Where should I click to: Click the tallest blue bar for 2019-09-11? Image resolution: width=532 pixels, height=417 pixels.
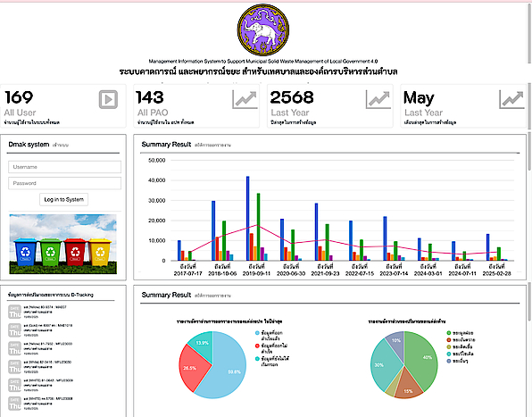tap(247, 218)
